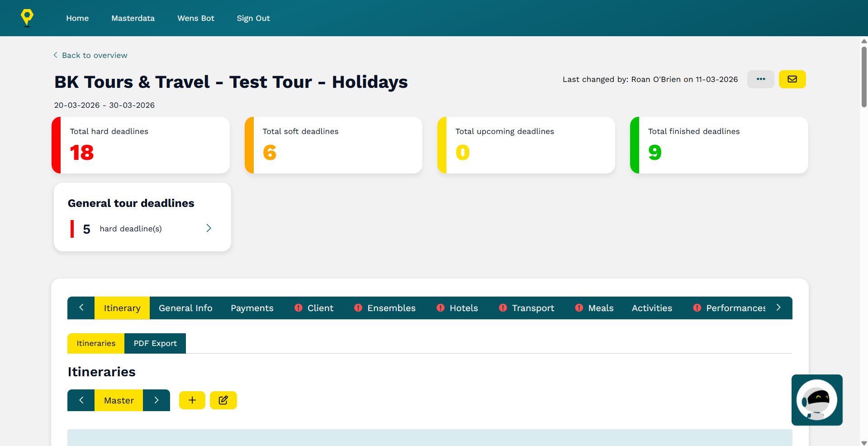Screen dimensions: 868x446
Task: Open the Home menu item
Action: (x=77, y=18)
